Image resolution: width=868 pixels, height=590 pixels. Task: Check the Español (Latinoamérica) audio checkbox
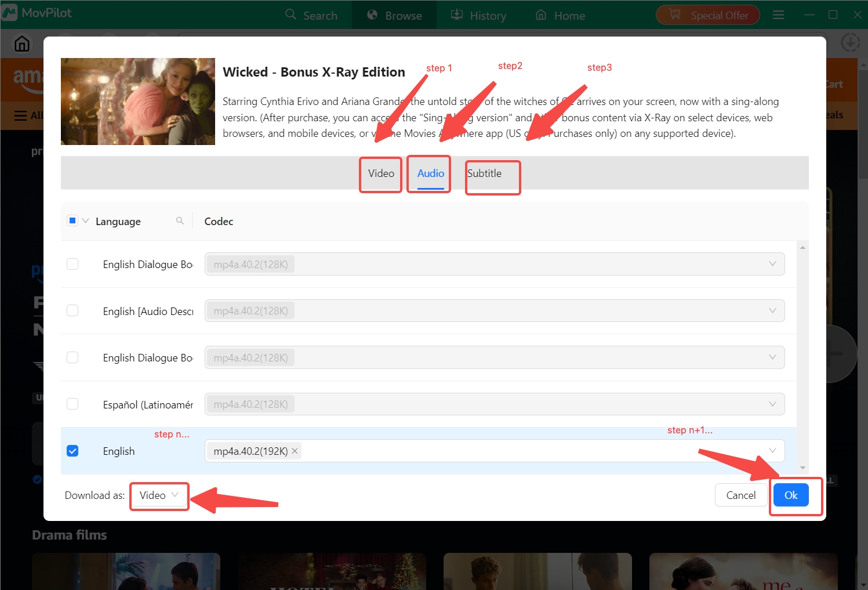click(x=72, y=404)
